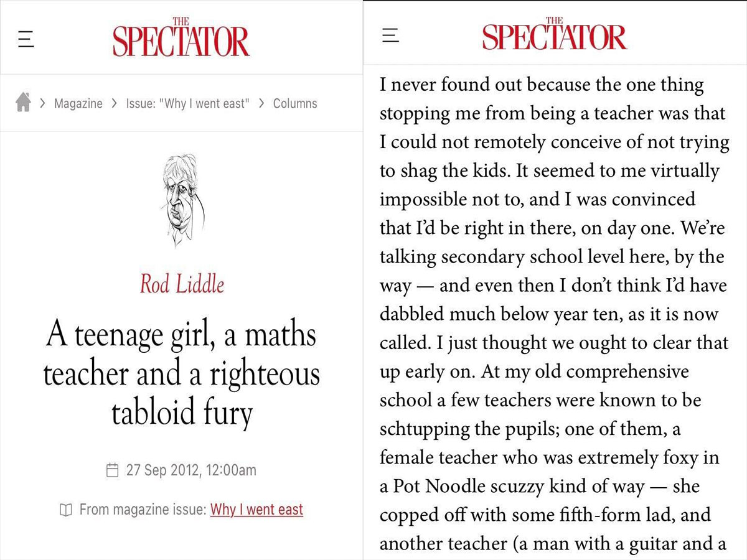Click the 27 Sep 2012 publication date
This screenshot has width=747, height=560.
191,470
